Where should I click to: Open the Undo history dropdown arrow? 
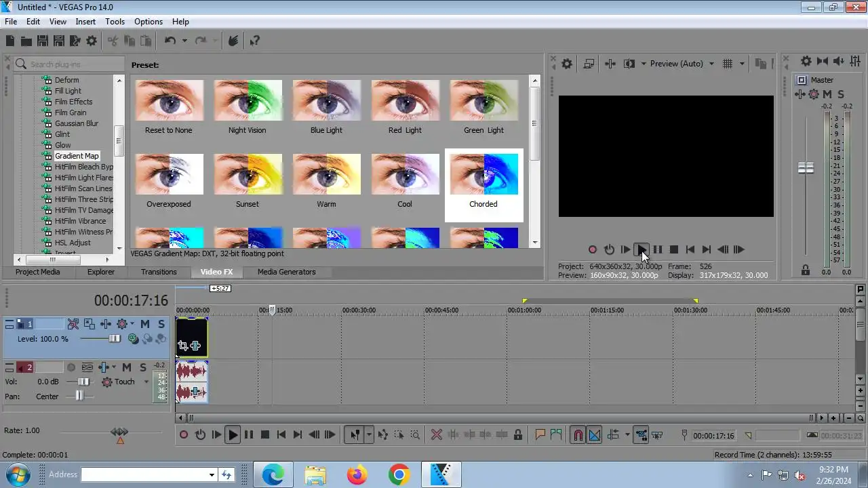(184, 41)
